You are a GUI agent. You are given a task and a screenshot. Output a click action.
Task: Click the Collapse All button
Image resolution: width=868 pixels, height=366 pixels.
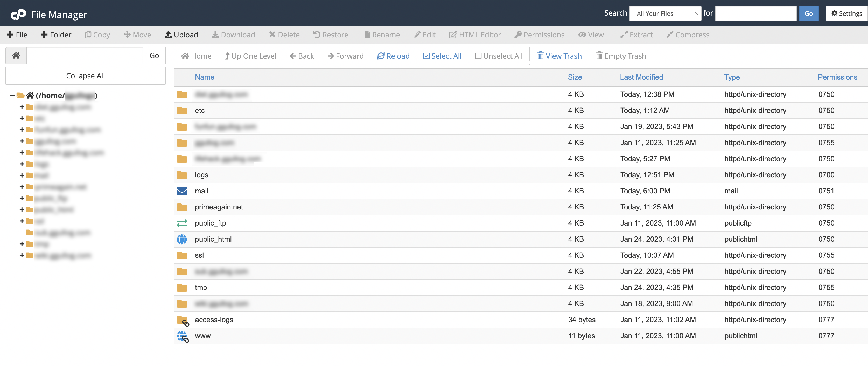click(x=85, y=76)
